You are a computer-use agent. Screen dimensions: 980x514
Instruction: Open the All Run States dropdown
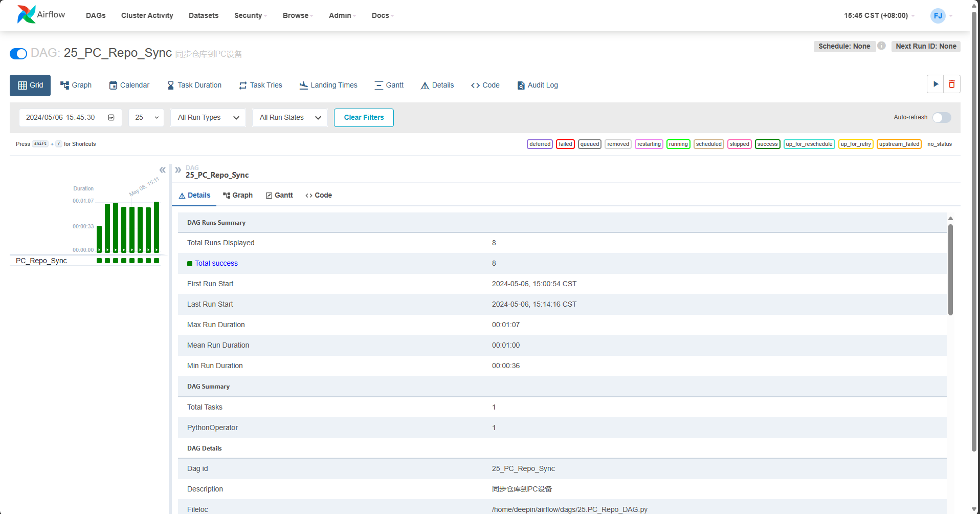tap(290, 118)
